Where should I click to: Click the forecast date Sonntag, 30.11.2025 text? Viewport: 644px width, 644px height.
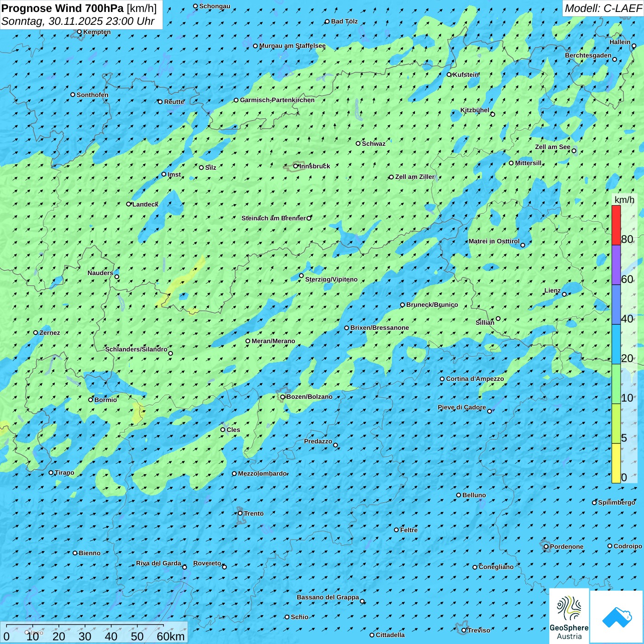coord(78,21)
